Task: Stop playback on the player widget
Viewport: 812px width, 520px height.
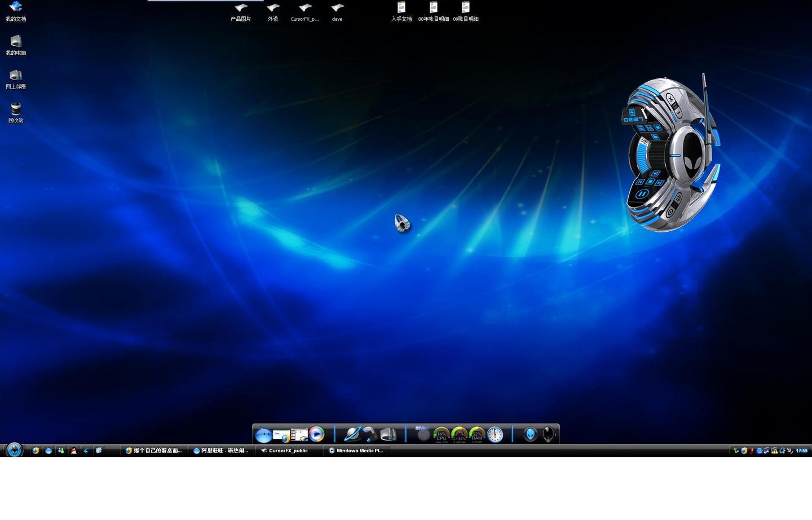Action: pyautogui.click(x=650, y=182)
